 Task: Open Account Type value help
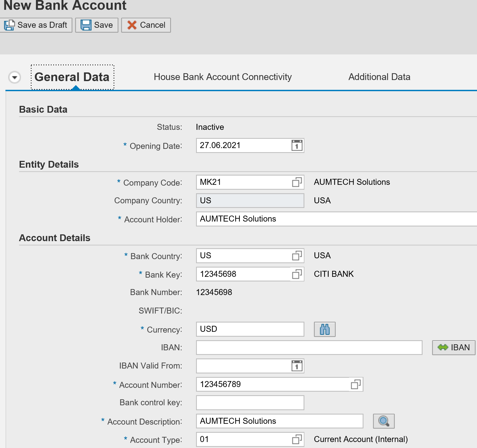(297, 439)
